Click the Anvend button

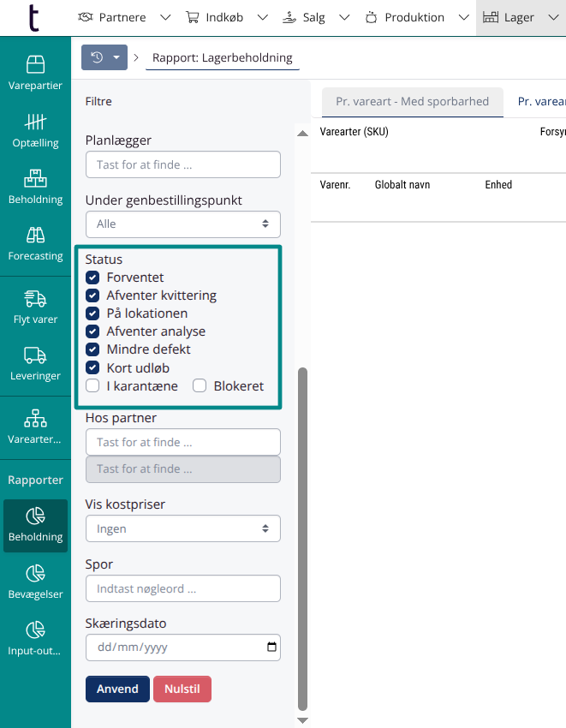pyautogui.click(x=117, y=689)
